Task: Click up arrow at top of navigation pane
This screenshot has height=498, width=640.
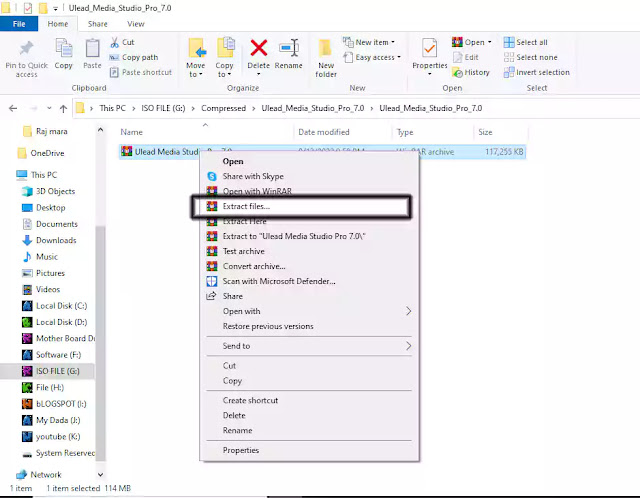Action: click(100, 130)
